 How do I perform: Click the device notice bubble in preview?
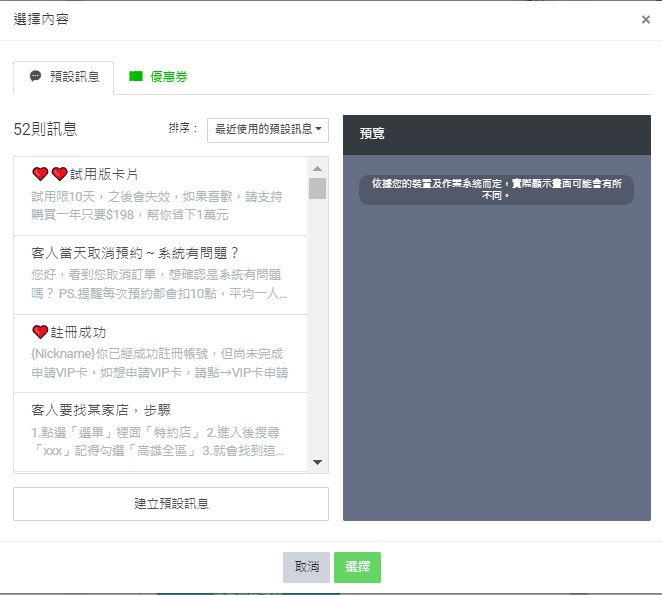(x=496, y=190)
